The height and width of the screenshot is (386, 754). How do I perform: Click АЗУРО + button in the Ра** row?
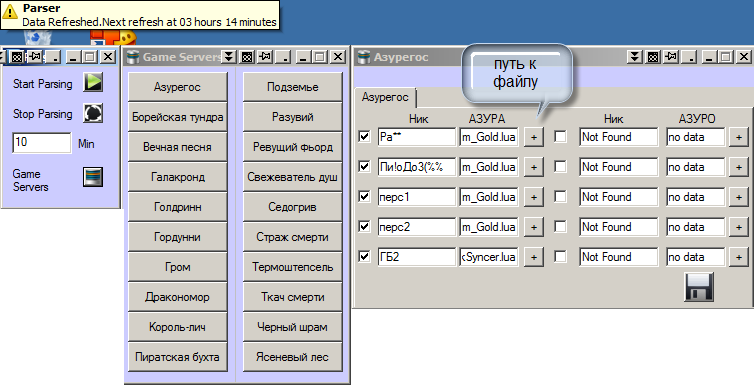click(739, 137)
